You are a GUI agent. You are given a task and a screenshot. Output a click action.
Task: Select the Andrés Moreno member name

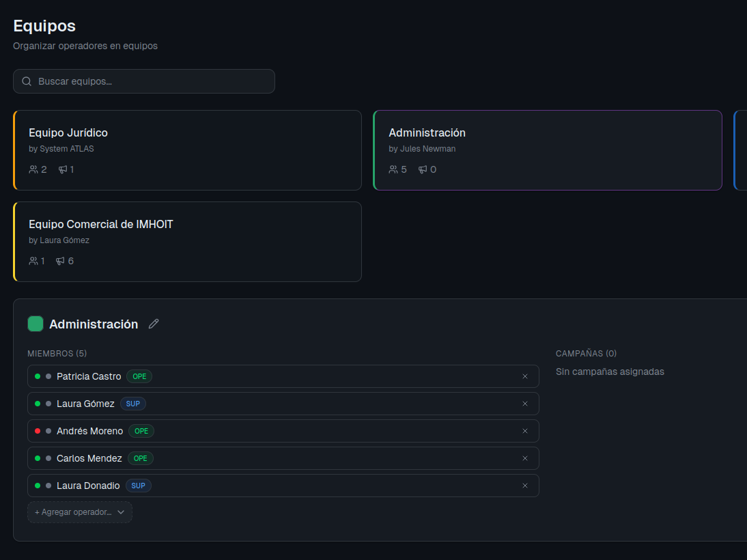pyautogui.click(x=89, y=431)
